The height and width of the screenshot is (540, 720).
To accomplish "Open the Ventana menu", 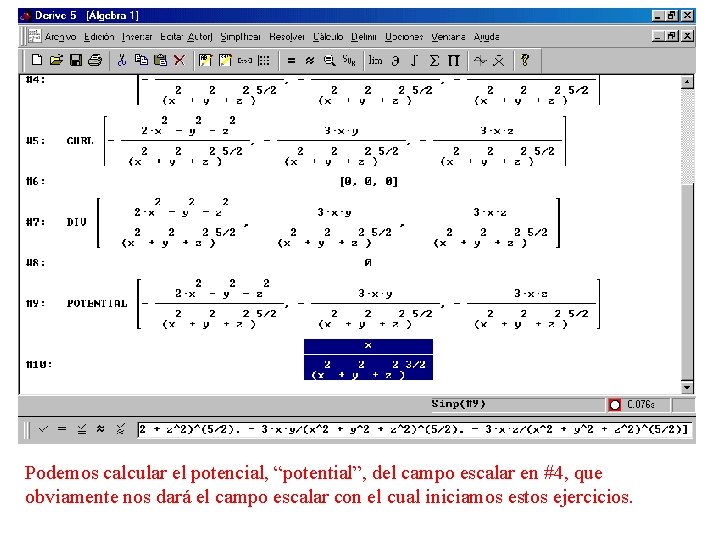I will point(448,37).
